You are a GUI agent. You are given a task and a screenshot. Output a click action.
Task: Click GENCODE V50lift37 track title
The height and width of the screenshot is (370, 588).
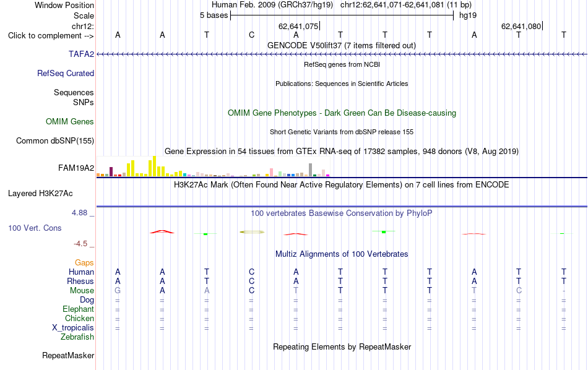click(x=342, y=45)
